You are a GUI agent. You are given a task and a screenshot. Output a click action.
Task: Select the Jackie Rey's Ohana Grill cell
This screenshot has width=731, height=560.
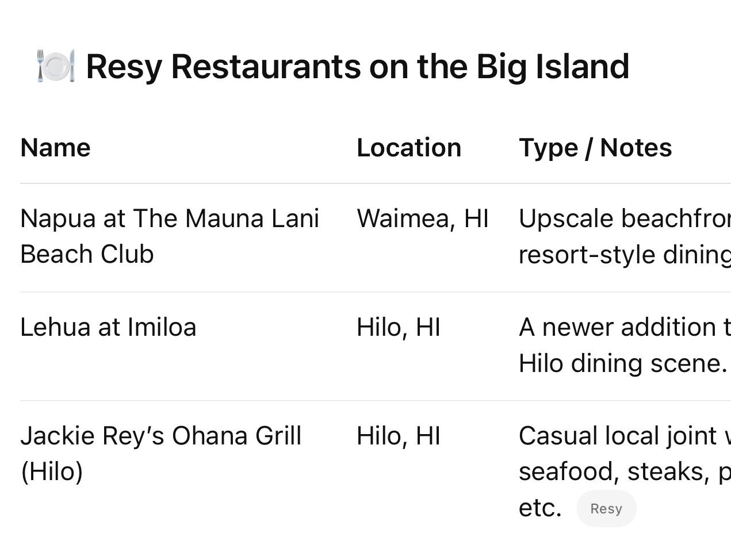pos(160,436)
